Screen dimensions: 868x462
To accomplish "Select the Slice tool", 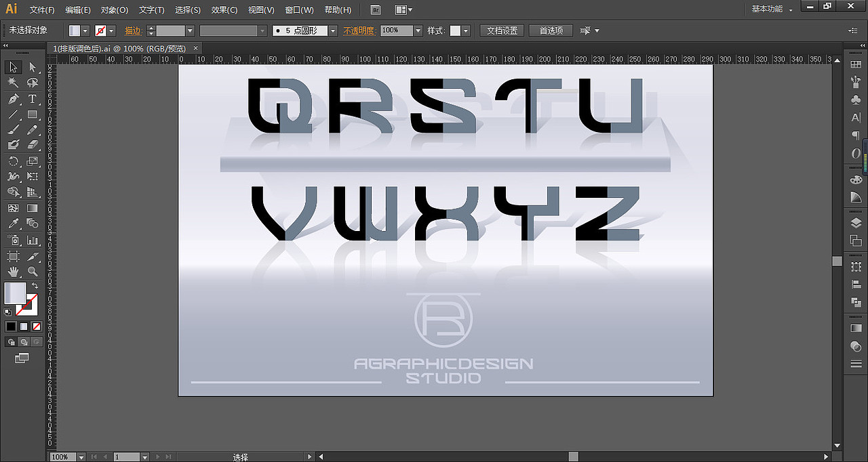I will click(x=32, y=256).
